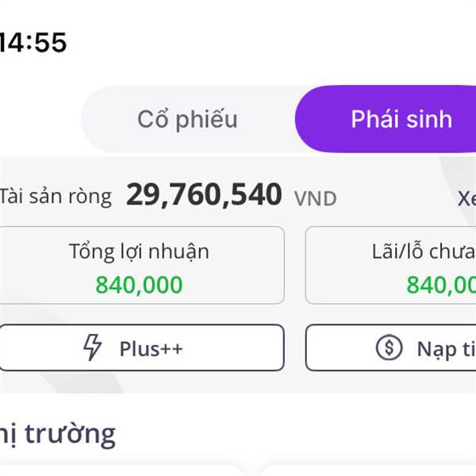Image resolution: width=476 pixels, height=476 pixels.
Task: Tap the Nạp tiền button text
Action: [x=446, y=350]
